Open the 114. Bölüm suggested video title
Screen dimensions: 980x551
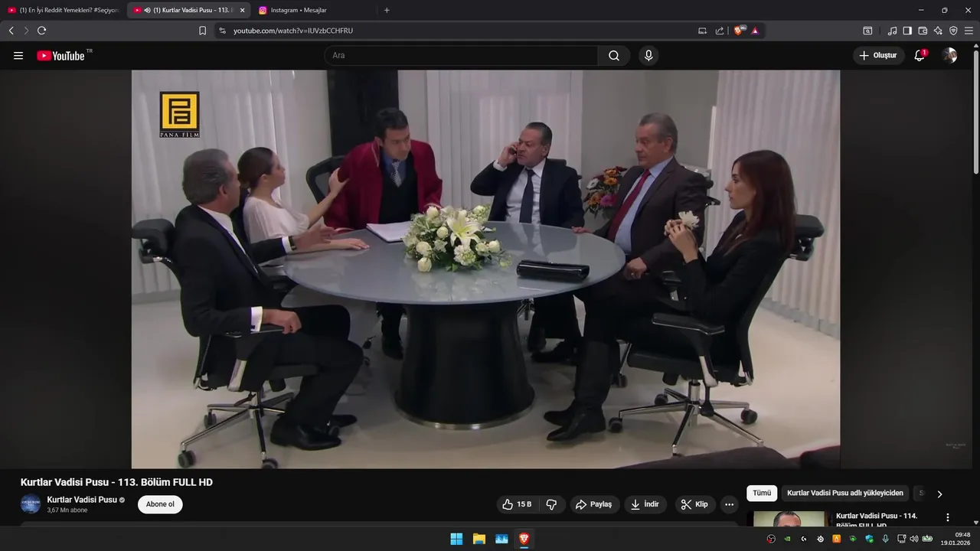click(x=877, y=520)
